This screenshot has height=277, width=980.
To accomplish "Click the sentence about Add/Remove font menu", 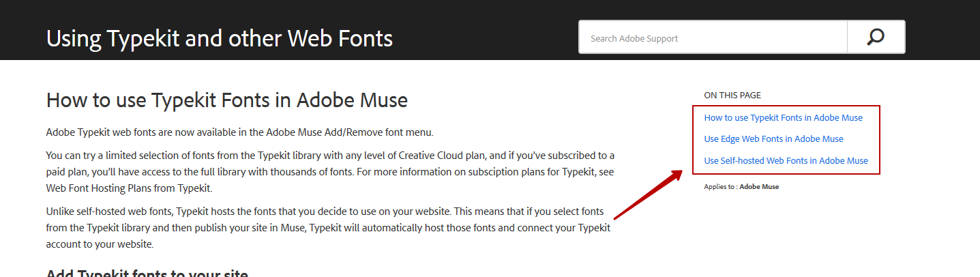I will pos(239,132).
